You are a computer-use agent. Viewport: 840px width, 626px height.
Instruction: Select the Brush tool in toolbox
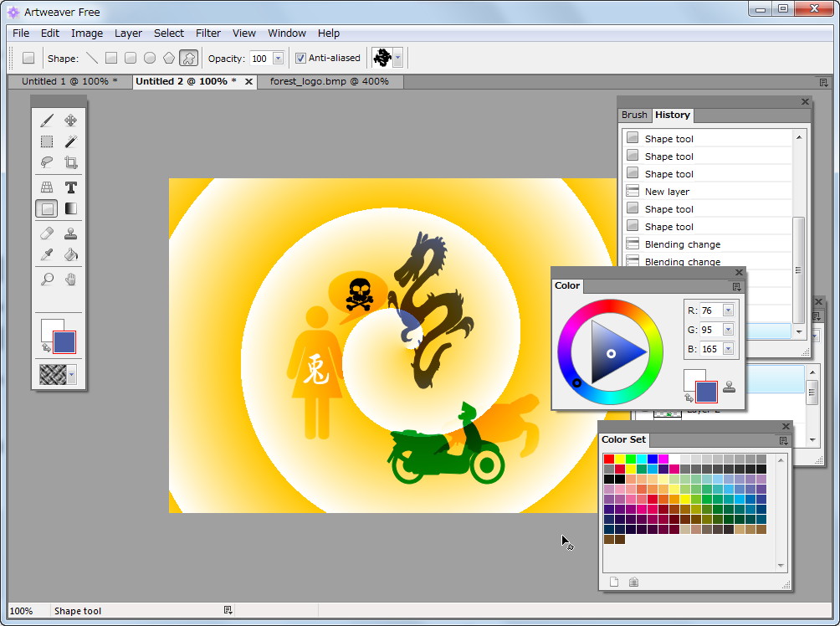(x=47, y=120)
